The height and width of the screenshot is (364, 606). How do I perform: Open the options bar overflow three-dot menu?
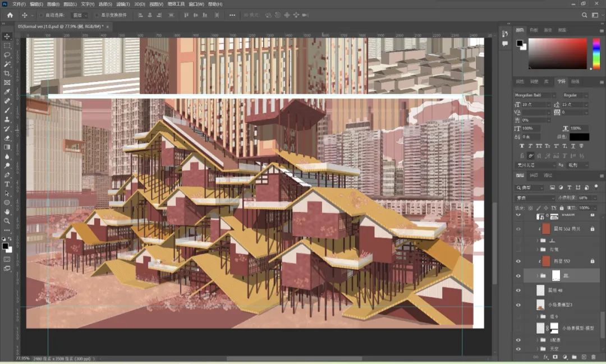click(232, 15)
